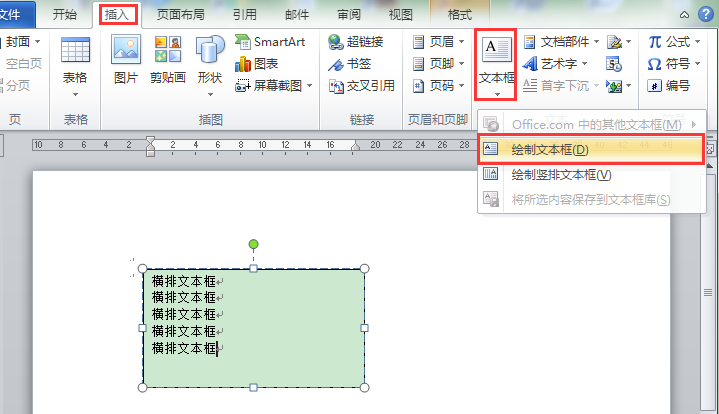
Task: Open the 屏幕截图 screenshot dropdown
Action: [x=274, y=85]
